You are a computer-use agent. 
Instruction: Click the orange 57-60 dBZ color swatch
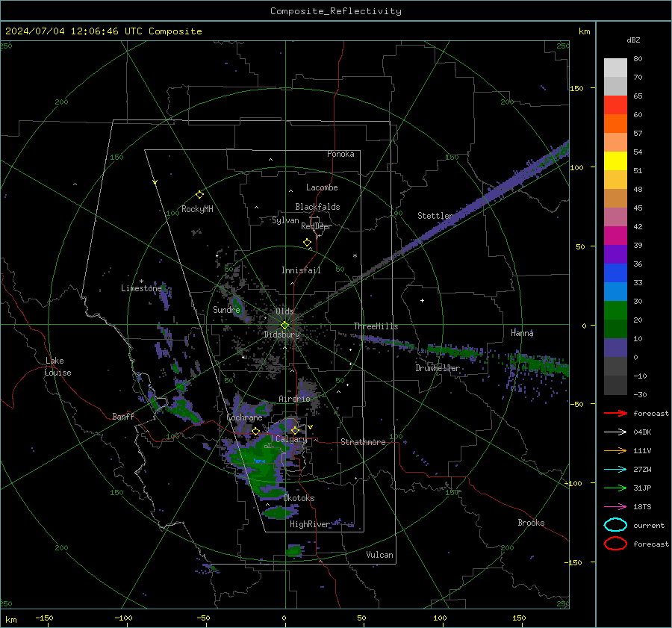pyautogui.click(x=615, y=124)
